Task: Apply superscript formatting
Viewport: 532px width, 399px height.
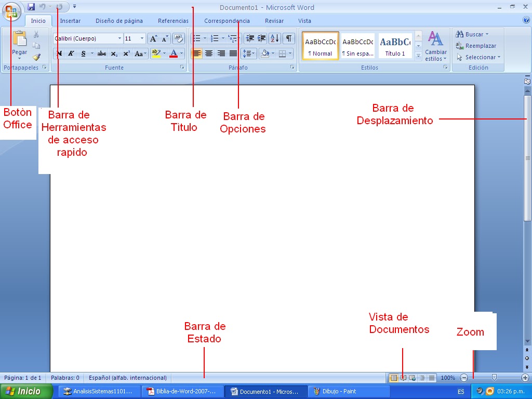Action: click(x=126, y=54)
